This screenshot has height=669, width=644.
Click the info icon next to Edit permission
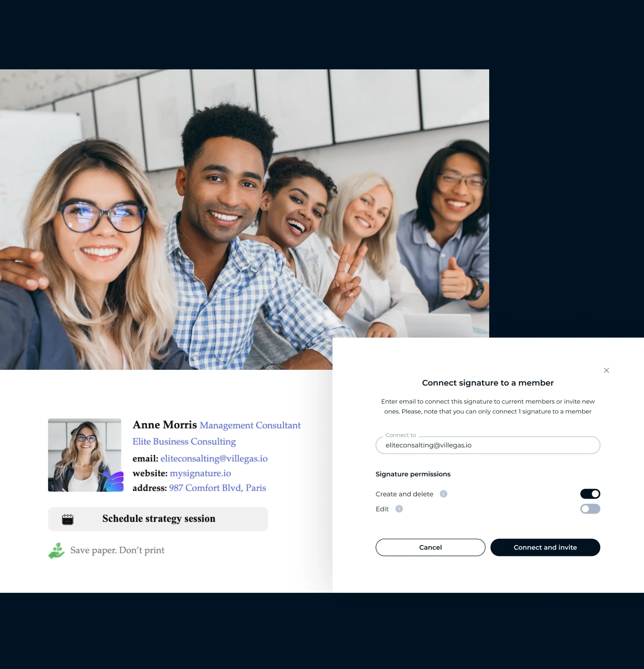399,509
